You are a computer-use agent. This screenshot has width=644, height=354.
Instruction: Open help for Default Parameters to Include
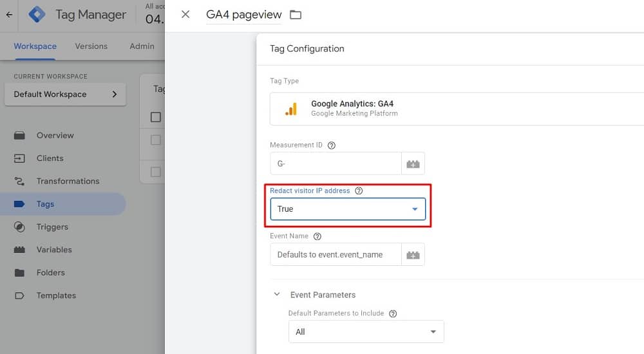click(393, 313)
